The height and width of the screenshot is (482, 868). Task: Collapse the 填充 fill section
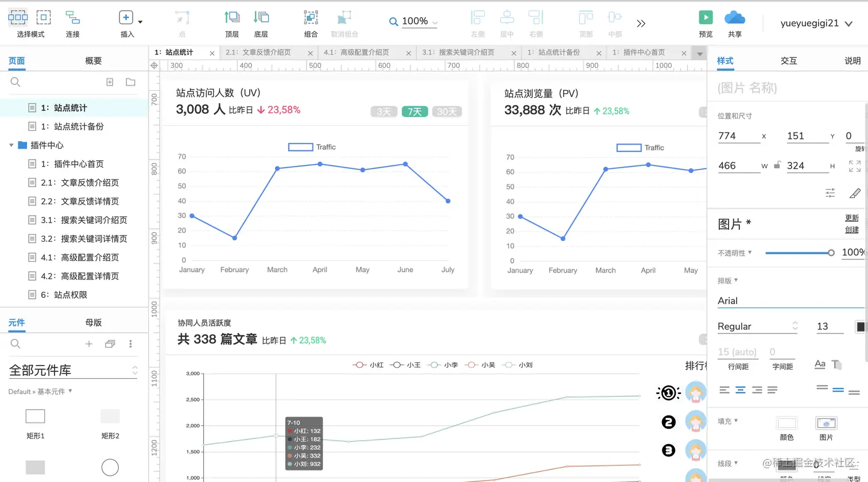tap(736, 421)
